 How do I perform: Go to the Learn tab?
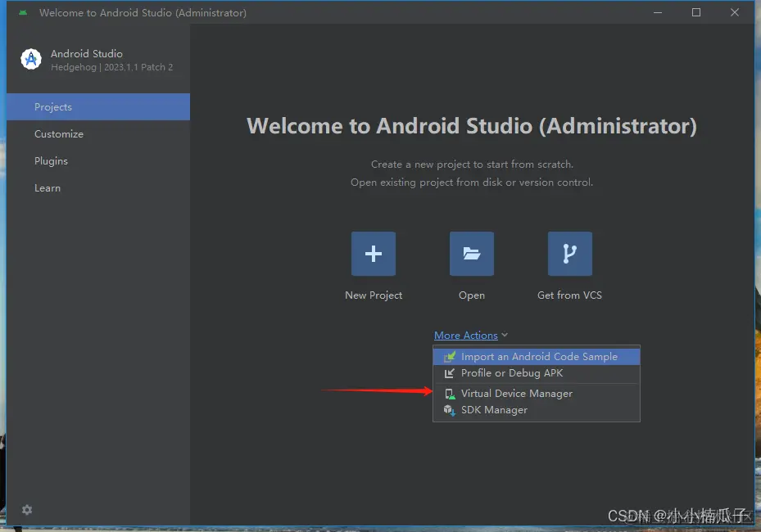pos(98,188)
